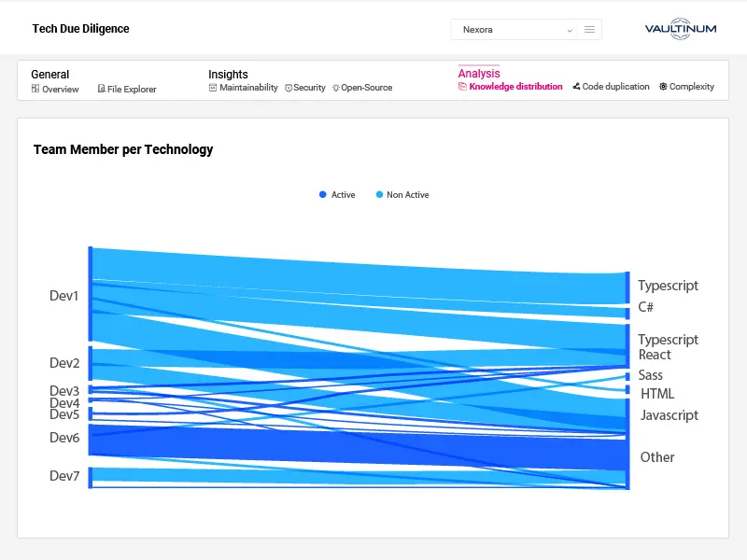Select the Typescript React technology label
This screenshot has width=747, height=560.
(668, 346)
